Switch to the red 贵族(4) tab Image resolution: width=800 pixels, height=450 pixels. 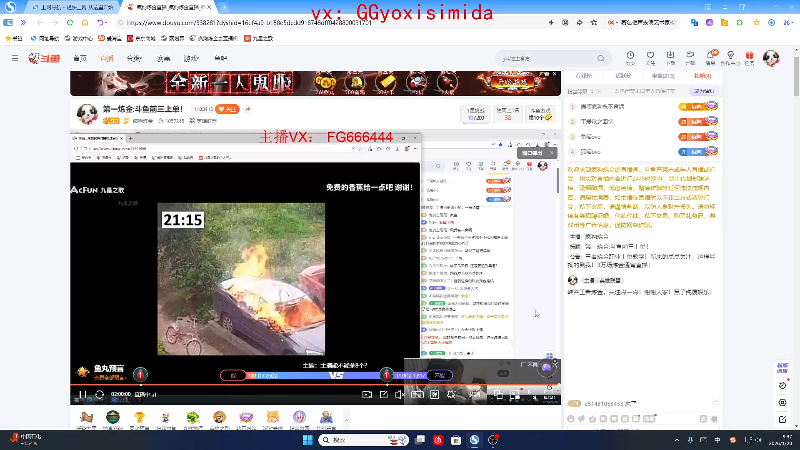[x=702, y=76]
